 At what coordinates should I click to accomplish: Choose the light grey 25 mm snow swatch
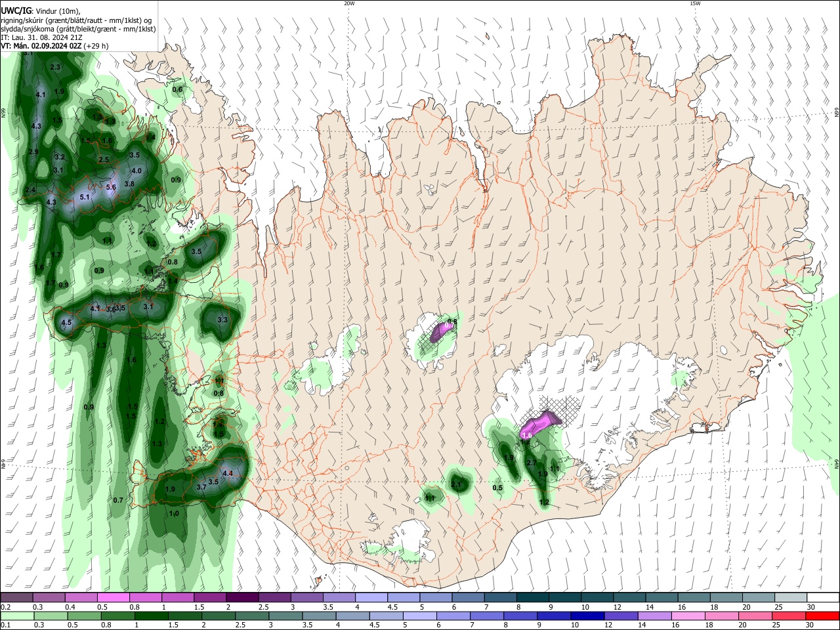[x=790, y=598]
